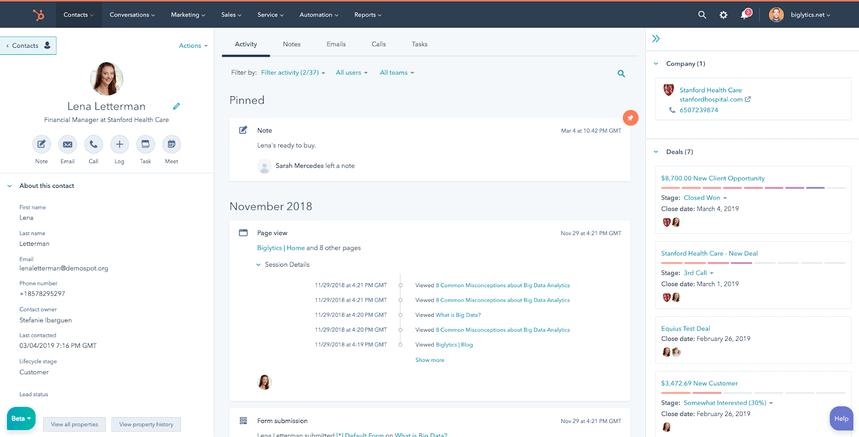Image resolution: width=859 pixels, height=437 pixels.
Task: Click the Meet calendar icon
Action: (x=171, y=145)
